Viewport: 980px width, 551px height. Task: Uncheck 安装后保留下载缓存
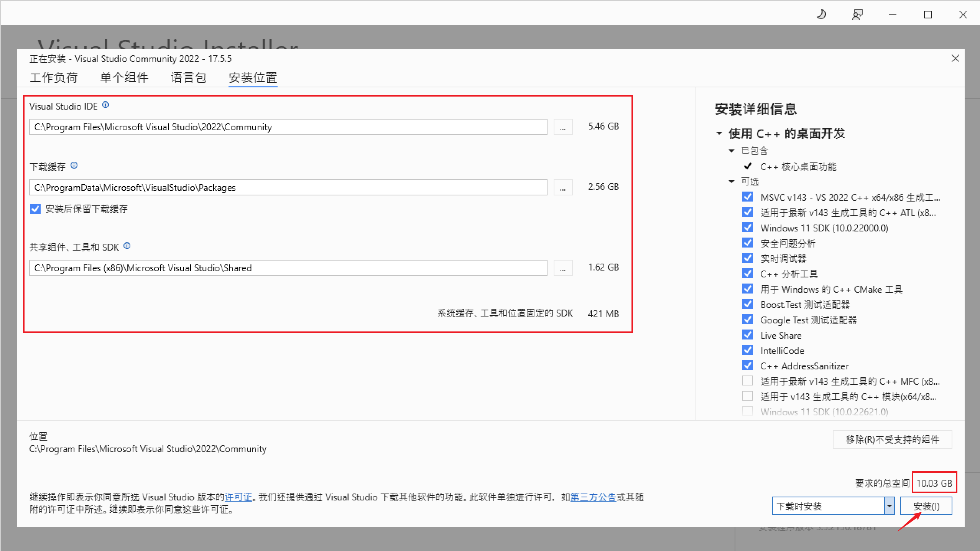35,209
